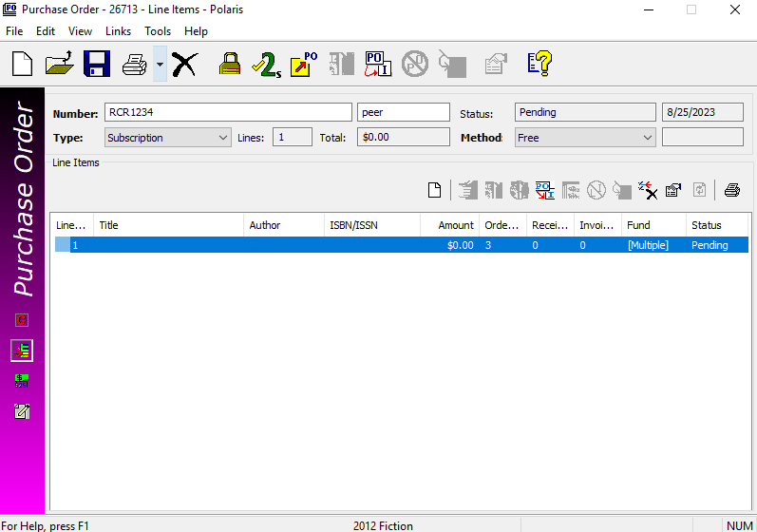Save the purchase order with floppy icon
Image resolution: width=757 pixels, height=532 pixels.
[97, 64]
